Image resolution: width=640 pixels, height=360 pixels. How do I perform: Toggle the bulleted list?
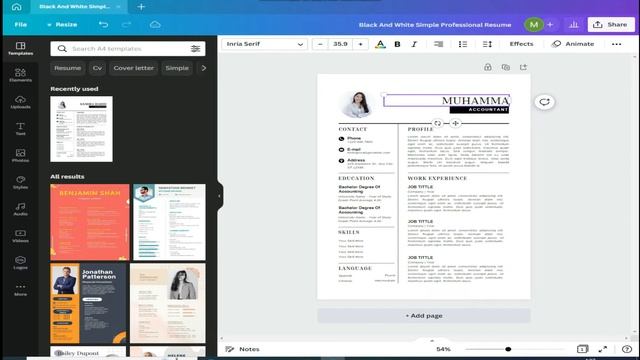(x=463, y=44)
